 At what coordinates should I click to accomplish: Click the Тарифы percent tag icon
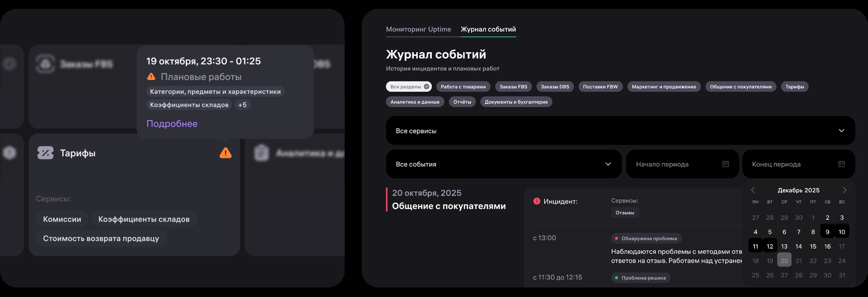46,153
